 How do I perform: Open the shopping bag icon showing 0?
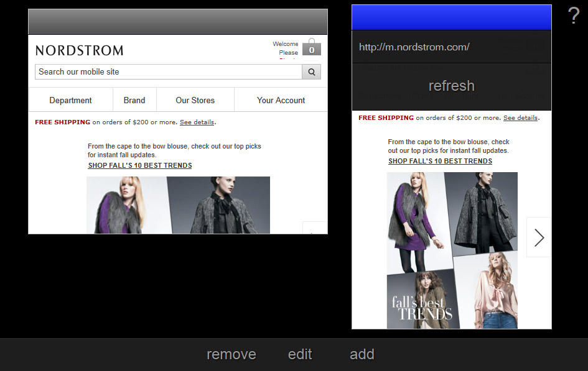pos(312,47)
